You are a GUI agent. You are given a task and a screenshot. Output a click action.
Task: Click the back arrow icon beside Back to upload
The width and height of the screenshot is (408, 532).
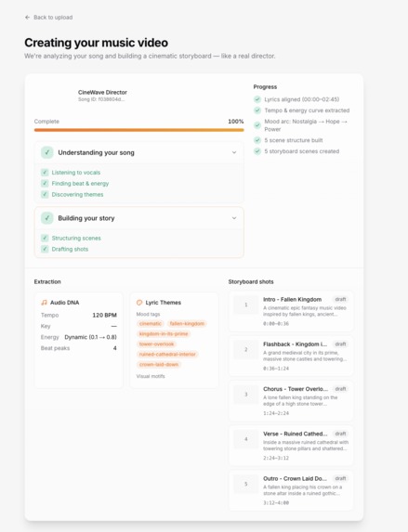point(28,18)
